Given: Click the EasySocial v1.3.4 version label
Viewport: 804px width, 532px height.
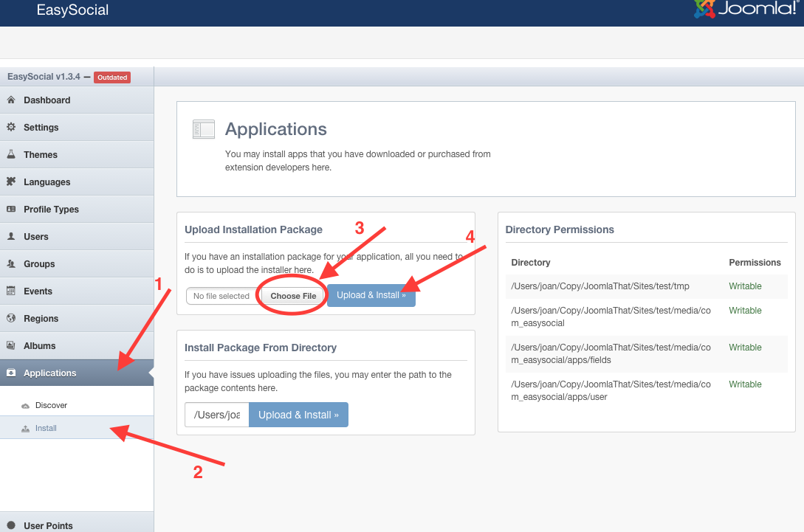Looking at the screenshot, I should coord(44,76).
